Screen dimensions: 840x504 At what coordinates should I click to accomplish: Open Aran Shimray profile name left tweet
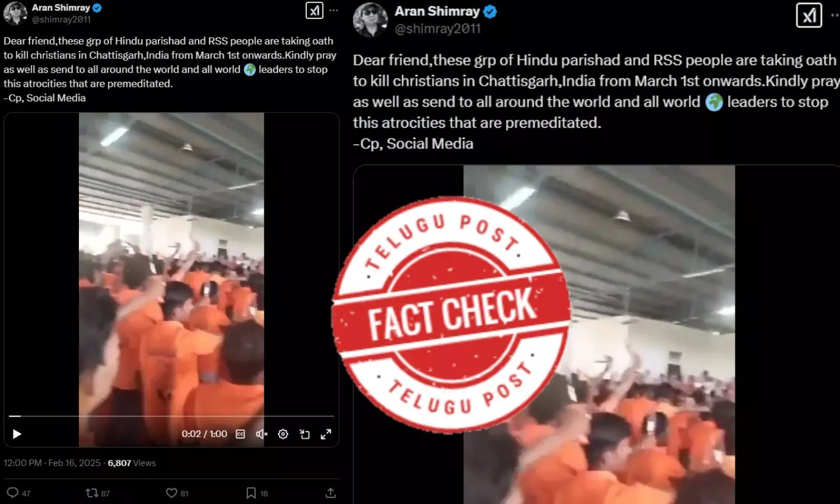61,8
